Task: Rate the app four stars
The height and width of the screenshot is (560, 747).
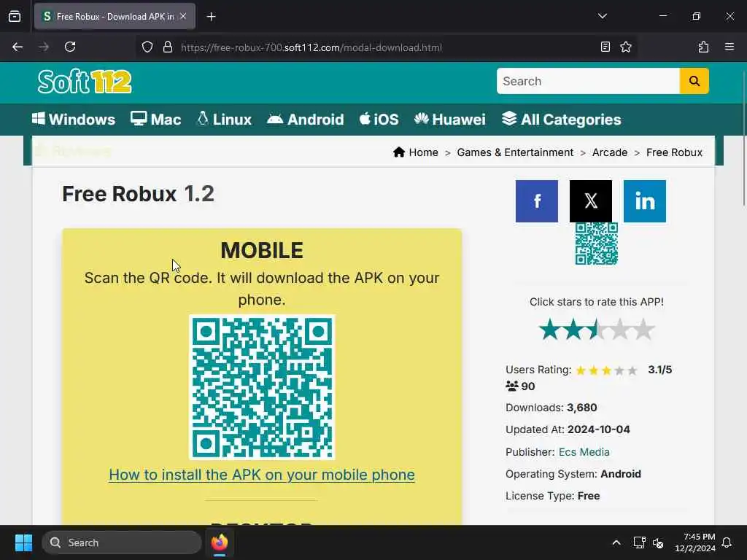Action: [620, 329]
